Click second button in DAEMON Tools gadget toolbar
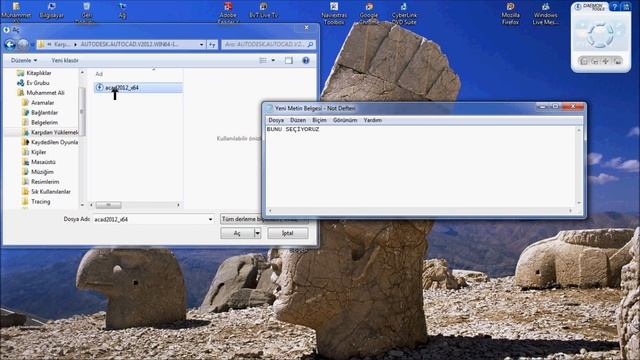Screen dimensions: 640x360 coord(595,61)
